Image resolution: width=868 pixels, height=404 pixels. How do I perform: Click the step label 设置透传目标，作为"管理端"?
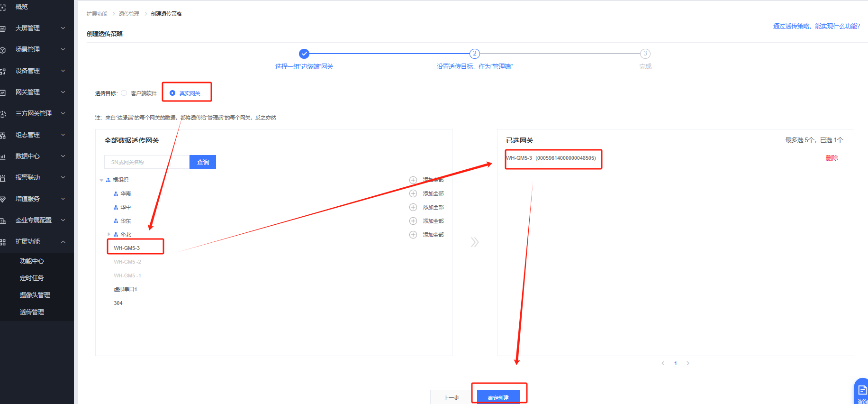[475, 66]
